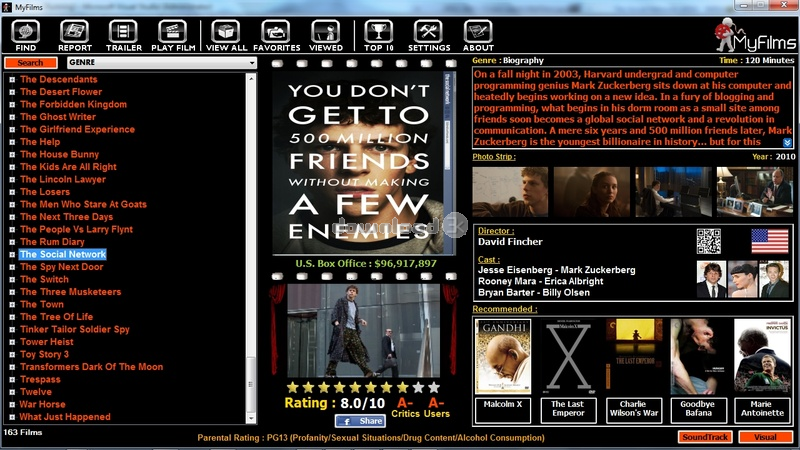
Task: Expand Toy Story 3 node
Action: pos(12,355)
